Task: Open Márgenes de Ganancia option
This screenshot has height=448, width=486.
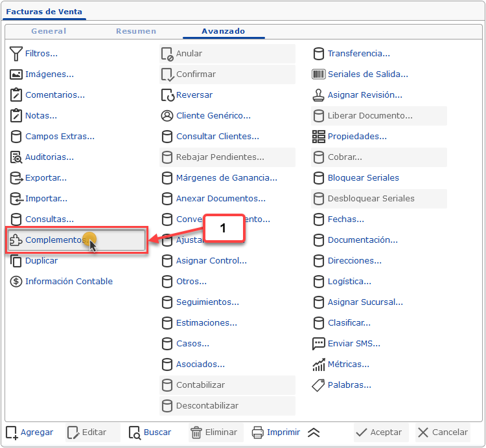Action: tap(227, 178)
